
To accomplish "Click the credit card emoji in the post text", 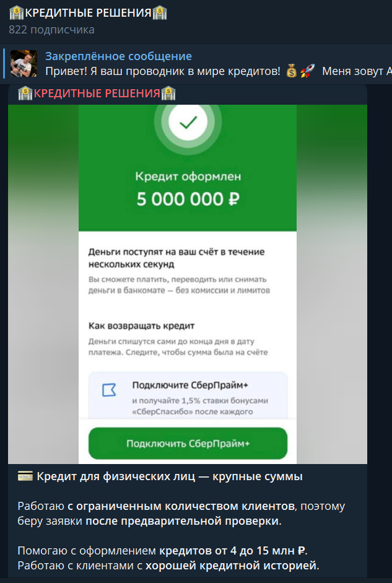I will (x=25, y=476).
